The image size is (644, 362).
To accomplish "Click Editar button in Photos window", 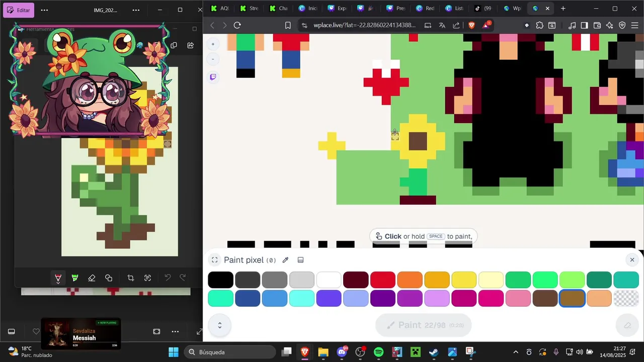I will tap(18, 10).
